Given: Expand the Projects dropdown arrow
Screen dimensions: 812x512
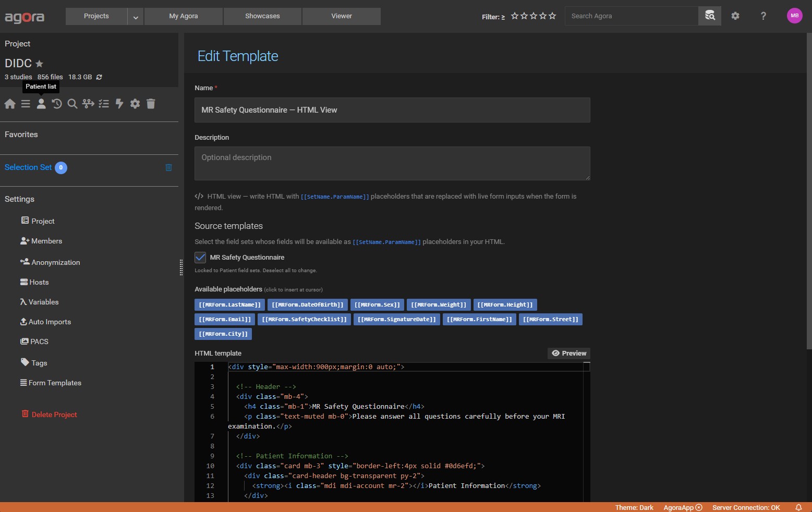Looking at the screenshot, I should (x=136, y=16).
